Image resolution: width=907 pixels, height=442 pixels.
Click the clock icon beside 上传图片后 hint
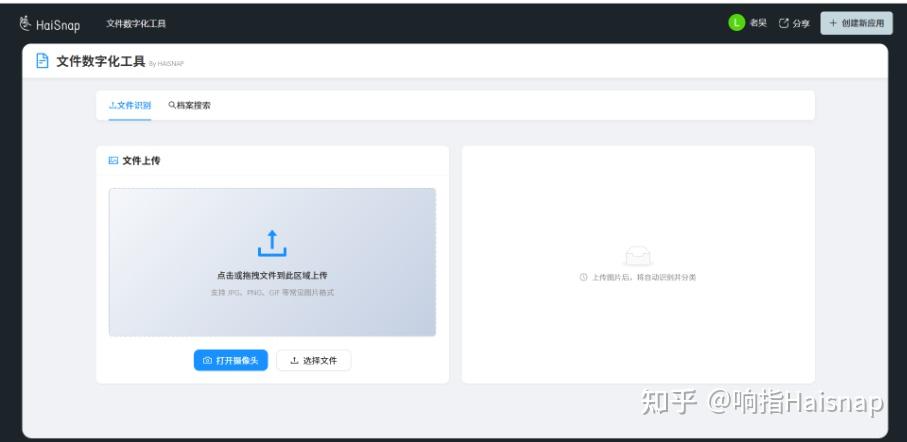click(x=584, y=277)
